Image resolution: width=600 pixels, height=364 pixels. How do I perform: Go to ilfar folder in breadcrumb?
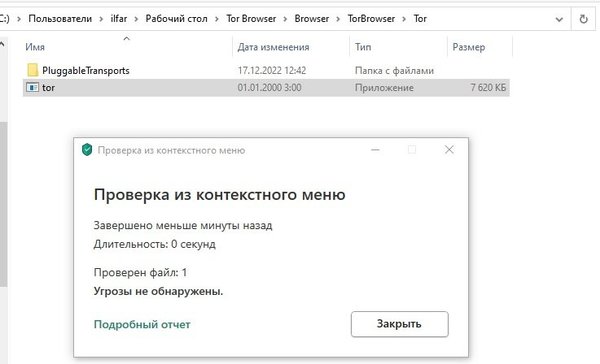[119, 19]
